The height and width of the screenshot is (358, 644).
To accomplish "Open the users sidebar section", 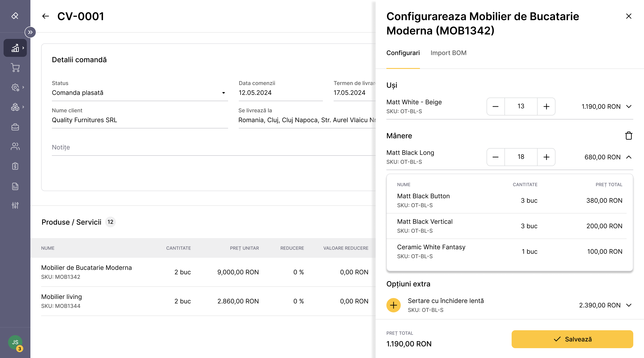I will [15, 146].
